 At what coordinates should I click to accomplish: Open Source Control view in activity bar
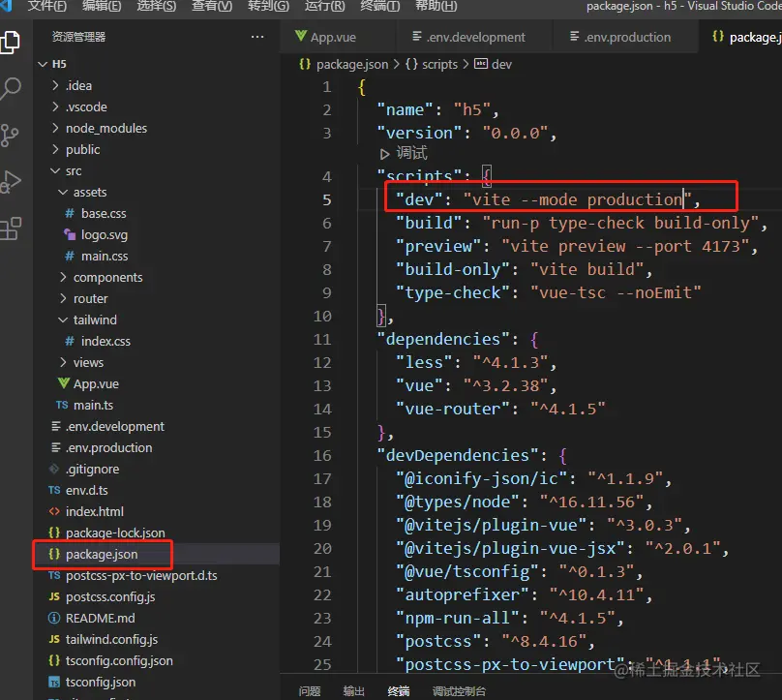click(10, 136)
